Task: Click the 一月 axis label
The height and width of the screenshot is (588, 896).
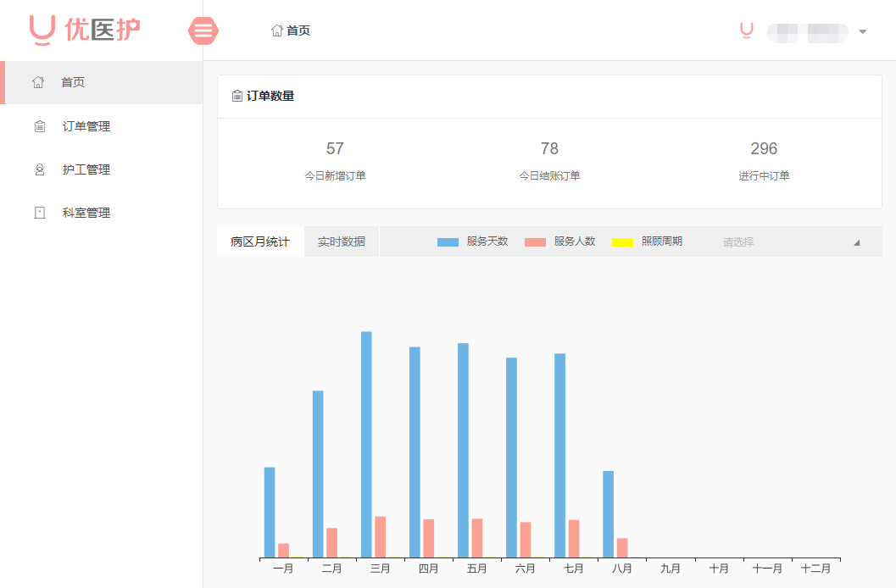Action: [283, 569]
